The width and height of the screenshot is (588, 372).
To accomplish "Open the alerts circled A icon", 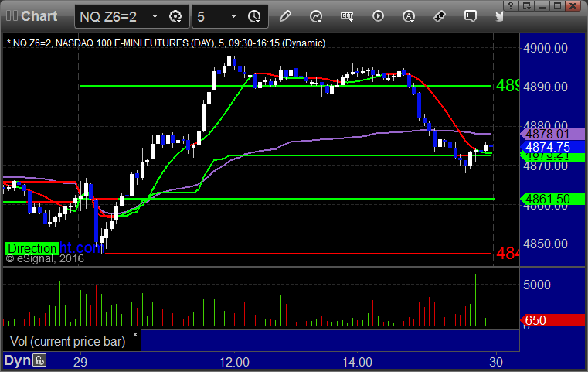I will (x=409, y=16).
